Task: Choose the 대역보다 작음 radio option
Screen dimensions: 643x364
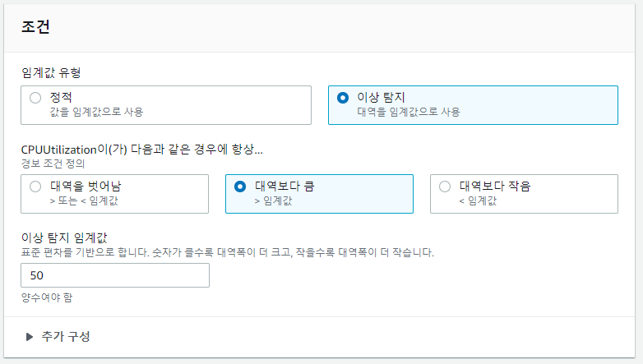Action: (445, 187)
